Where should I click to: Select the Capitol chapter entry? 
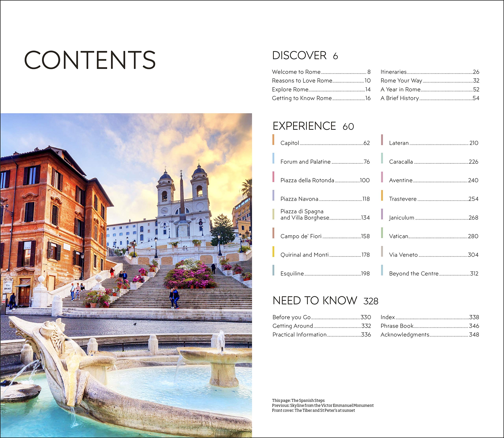(290, 143)
